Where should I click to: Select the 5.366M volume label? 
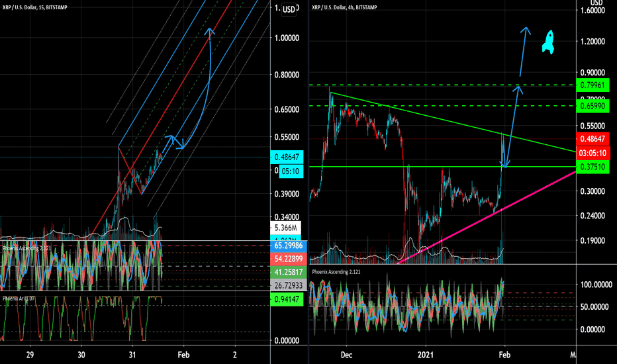pos(286,228)
